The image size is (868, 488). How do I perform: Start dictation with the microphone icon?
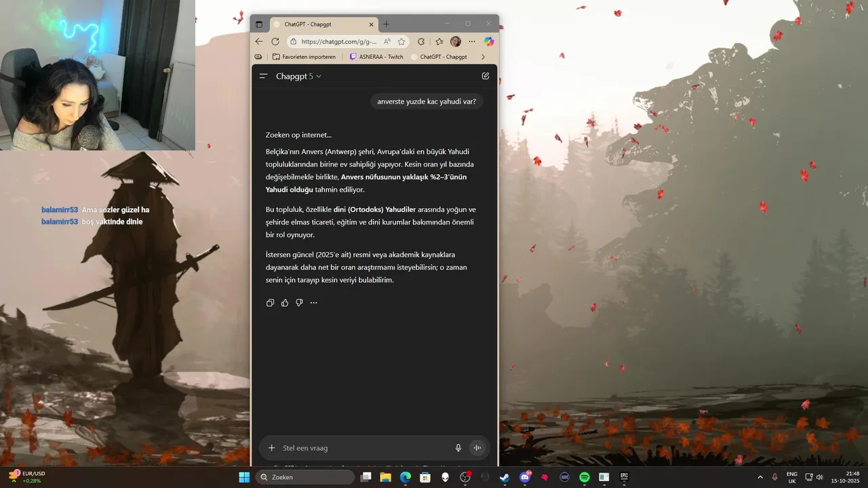tap(458, 448)
